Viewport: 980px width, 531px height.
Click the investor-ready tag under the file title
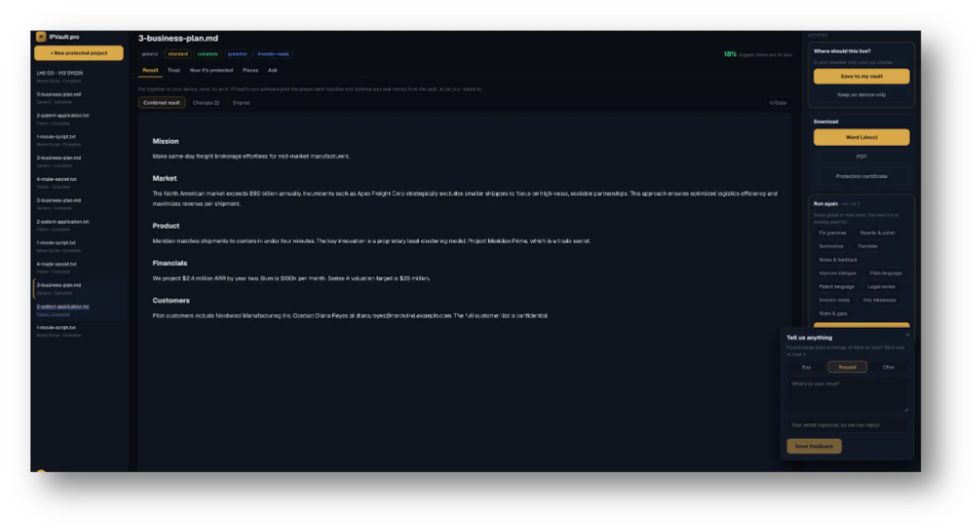[273, 54]
